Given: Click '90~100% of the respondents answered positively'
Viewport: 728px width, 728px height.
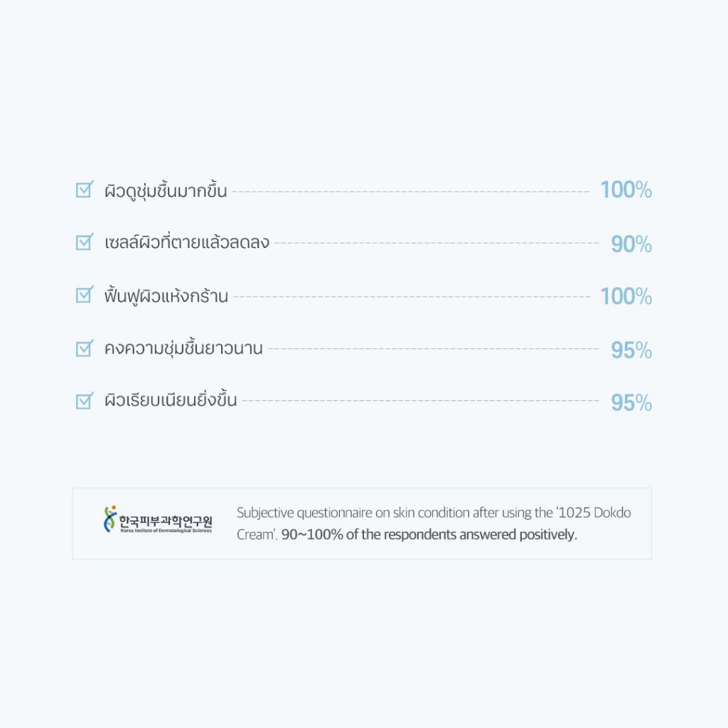Looking at the screenshot, I should point(429,535).
